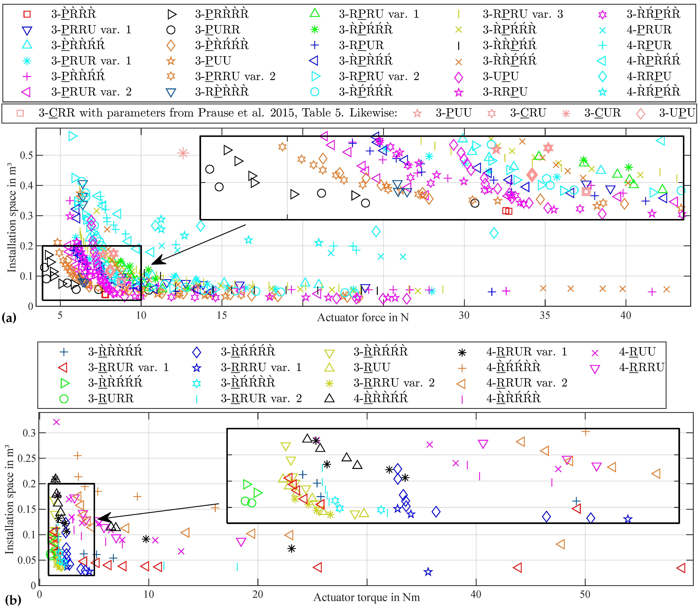Click the 'Actuator torque in Nm' axis label
Image resolution: width=700 pixels, height=610 pixels.
pos(366,597)
